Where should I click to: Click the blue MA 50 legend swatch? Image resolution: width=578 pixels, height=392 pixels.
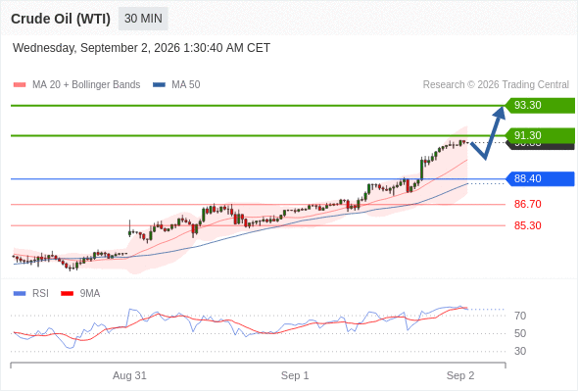(x=159, y=85)
